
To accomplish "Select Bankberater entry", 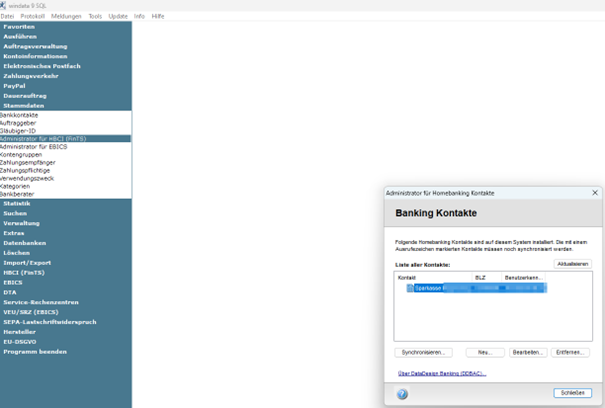I will pyautogui.click(x=66, y=194).
